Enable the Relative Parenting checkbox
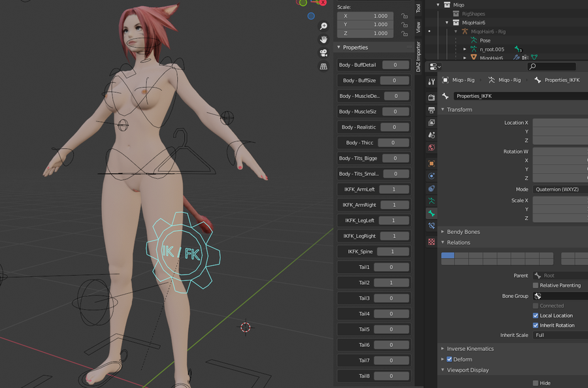This screenshot has width=588, height=388. click(x=536, y=285)
